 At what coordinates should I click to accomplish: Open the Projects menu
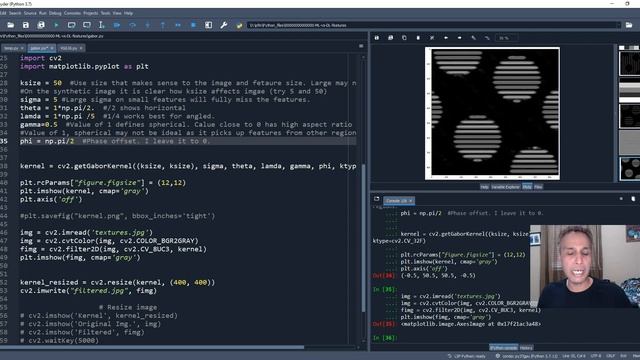[90, 13]
